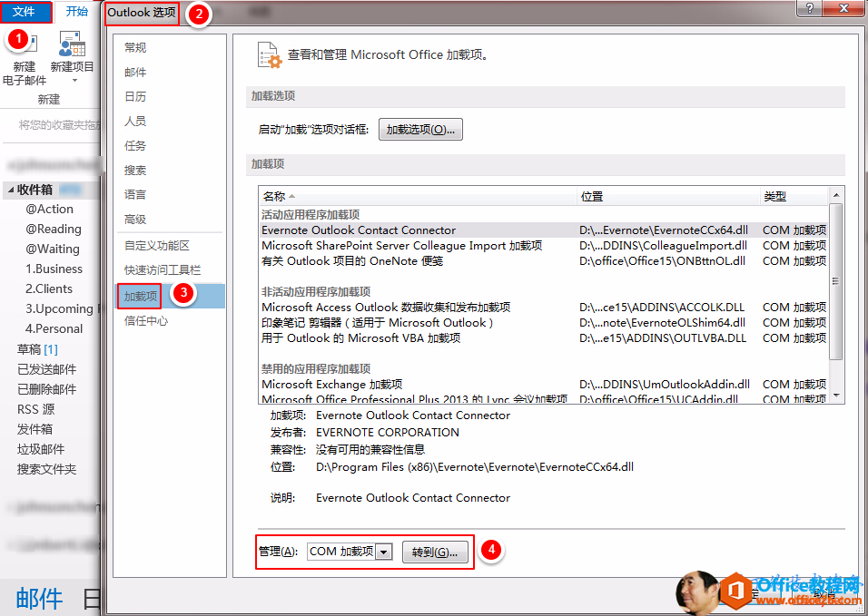Click the help question mark button
Image resolution: width=868 pixels, height=616 pixels.
click(x=809, y=8)
